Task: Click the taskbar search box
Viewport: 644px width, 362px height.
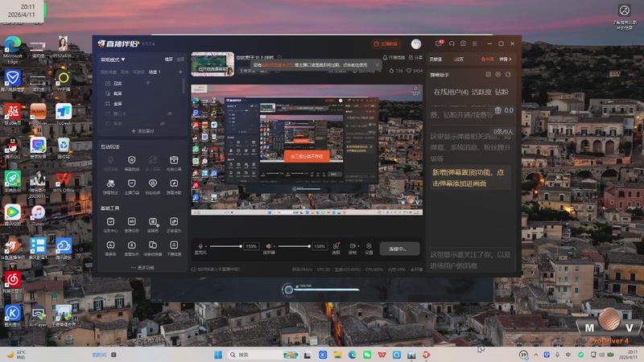Action: (x=263, y=355)
